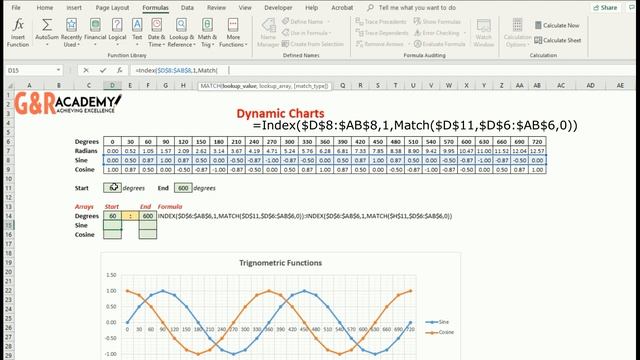Viewport: 640px width, 360px height.
Task: Open the File tab
Action: pyautogui.click(x=16, y=7)
